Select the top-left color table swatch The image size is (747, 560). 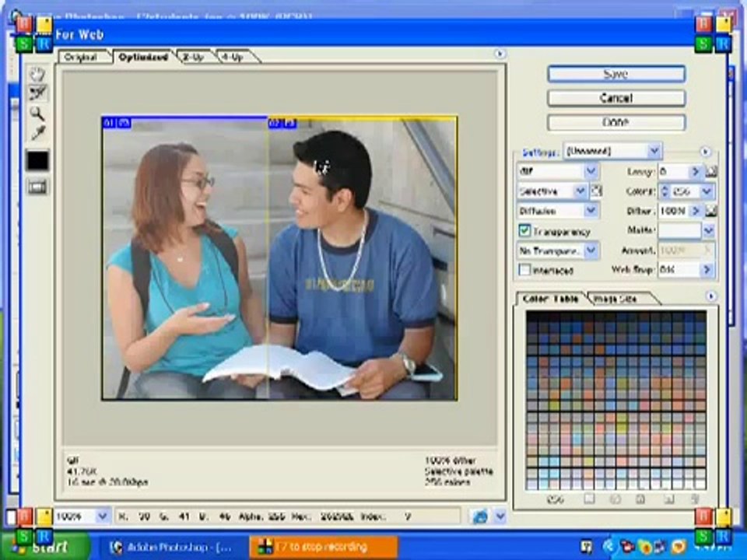(x=531, y=317)
